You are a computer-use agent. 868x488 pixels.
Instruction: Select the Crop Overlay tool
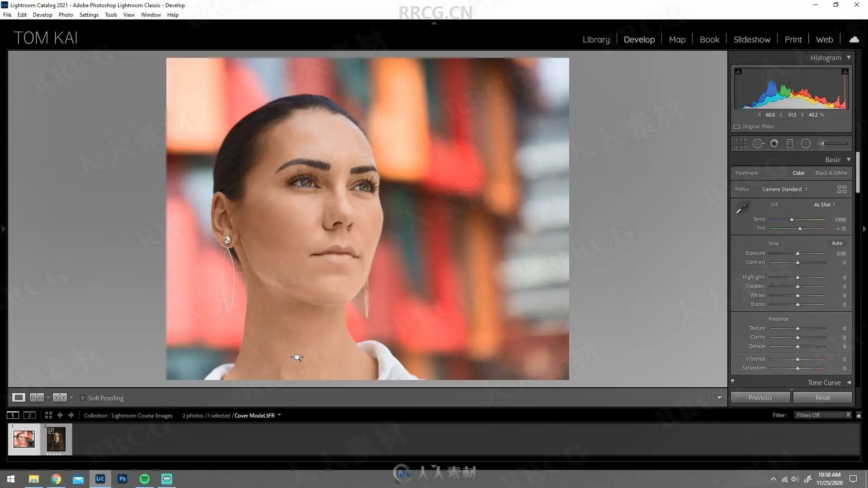pos(741,144)
